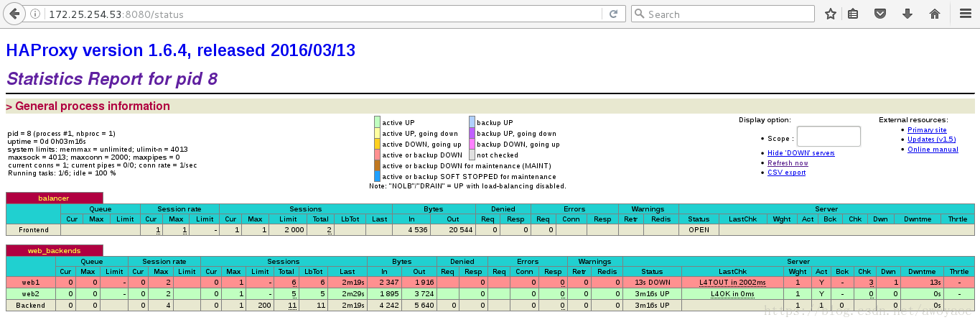This screenshot has height=325, width=980.
Task: Click the active DOWN, going up color box
Action: click(377, 144)
